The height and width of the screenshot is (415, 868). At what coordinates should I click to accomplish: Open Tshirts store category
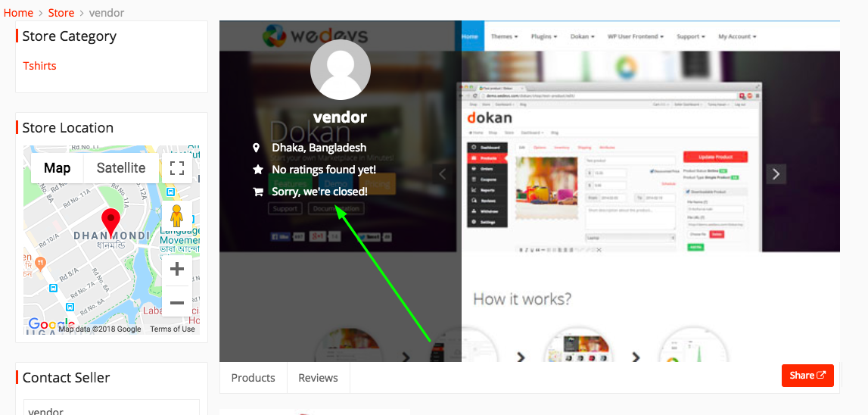pyautogui.click(x=40, y=66)
